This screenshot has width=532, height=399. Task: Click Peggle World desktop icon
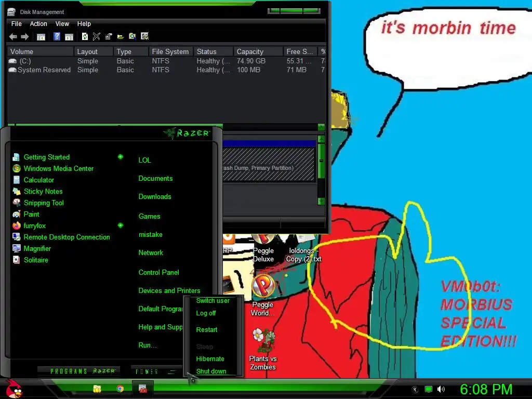tap(263, 296)
